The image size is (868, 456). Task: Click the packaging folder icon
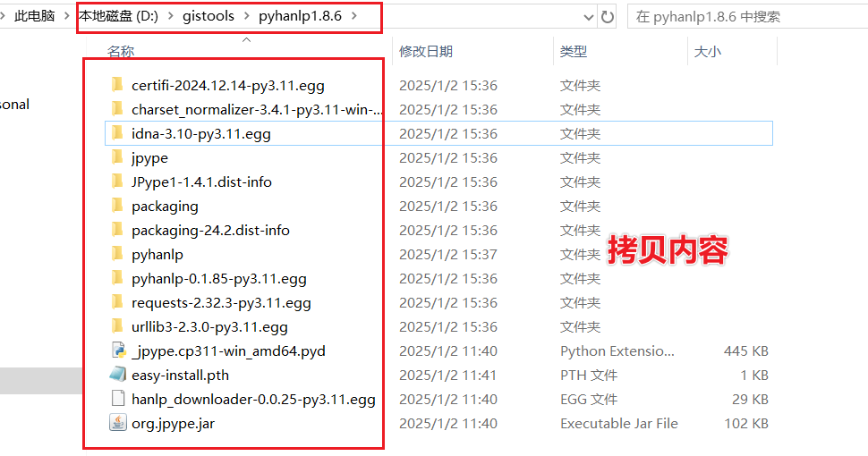point(117,206)
